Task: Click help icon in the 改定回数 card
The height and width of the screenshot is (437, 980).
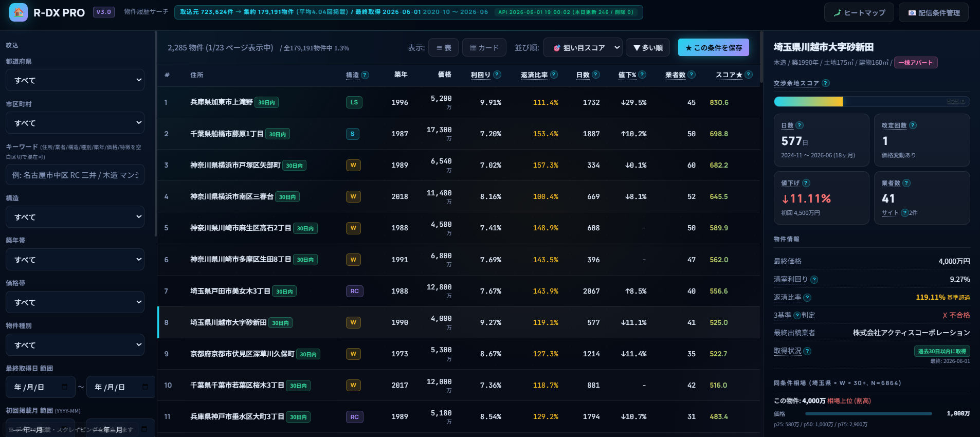Action: [913, 125]
